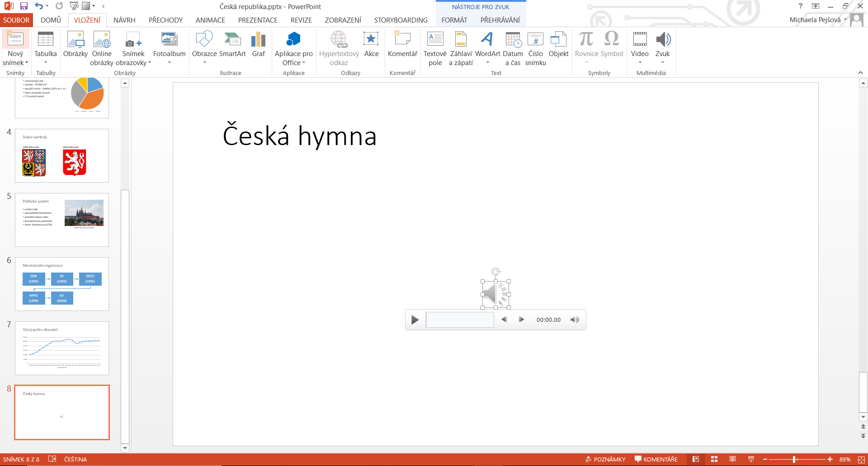The width and height of the screenshot is (868, 466).
Task: Toggle the POZNÁMKY notes pane
Action: click(605, 459)
